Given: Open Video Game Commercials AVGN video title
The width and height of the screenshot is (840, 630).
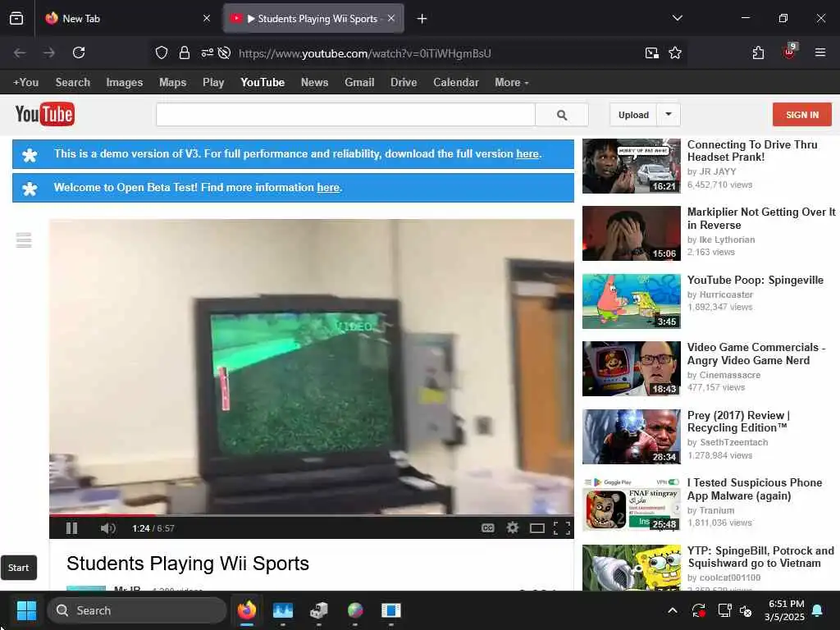Looking at the screenshot, I should pyautogui.click(x=756, y=354).
